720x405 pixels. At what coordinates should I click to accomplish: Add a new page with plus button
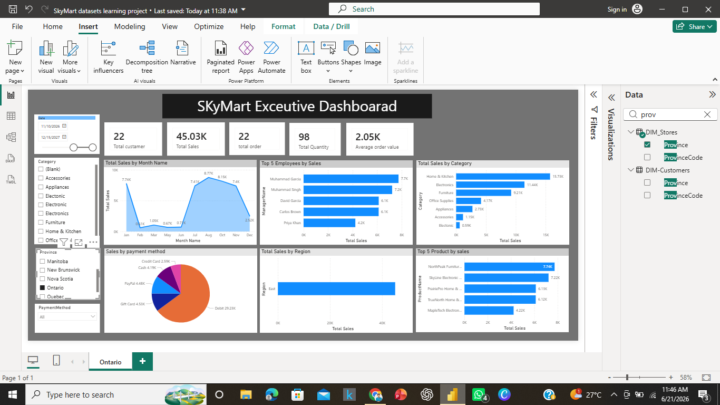[142, 361]
